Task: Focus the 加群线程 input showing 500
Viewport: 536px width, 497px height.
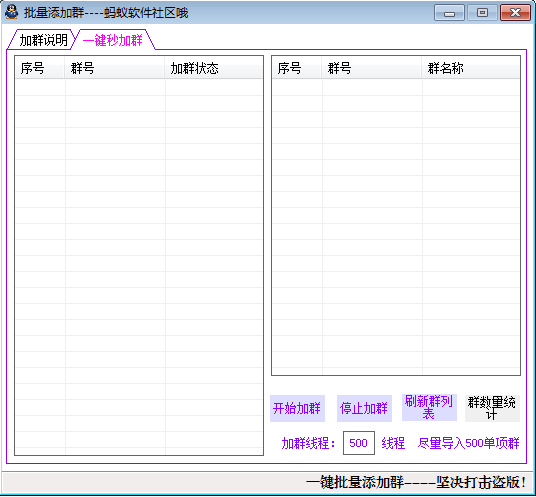Action: [359, 443]
